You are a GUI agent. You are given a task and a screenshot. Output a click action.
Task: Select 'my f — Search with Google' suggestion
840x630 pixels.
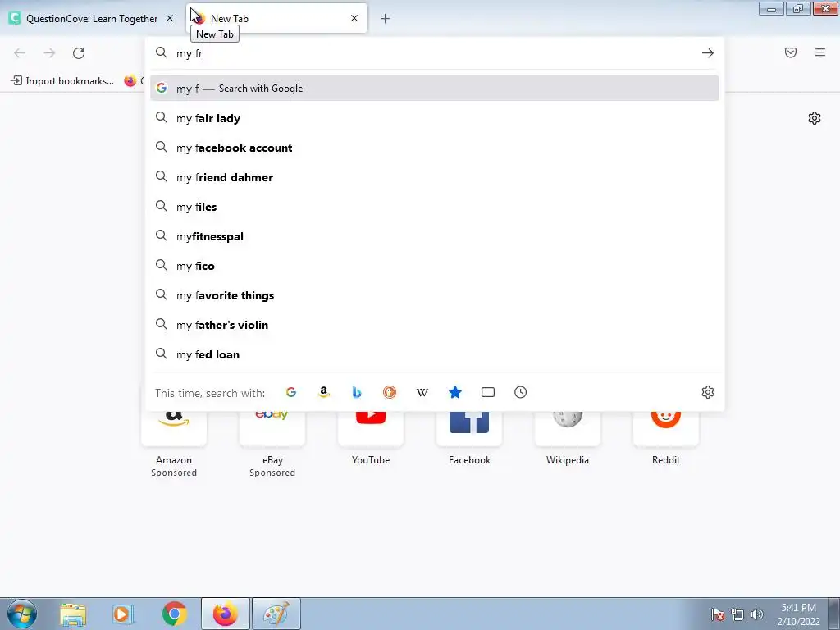point(435,89)
